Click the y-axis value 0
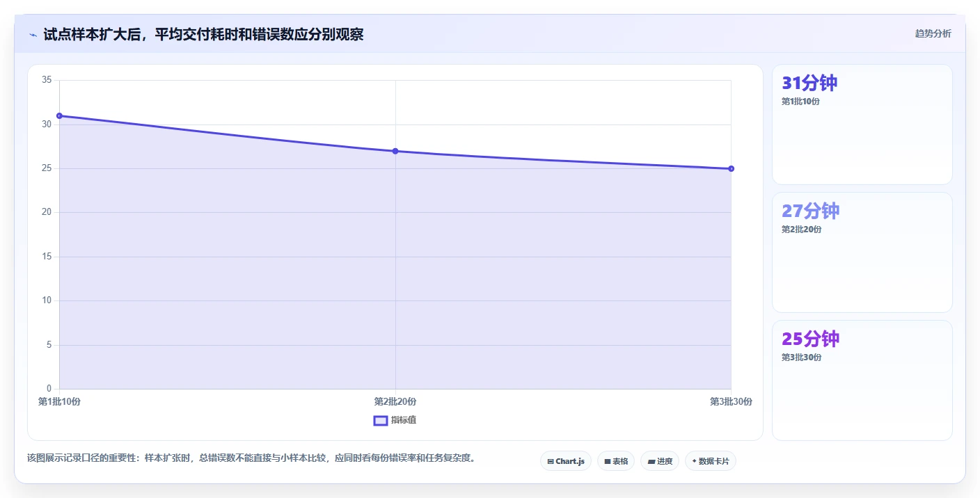 (x=49, y=389)
